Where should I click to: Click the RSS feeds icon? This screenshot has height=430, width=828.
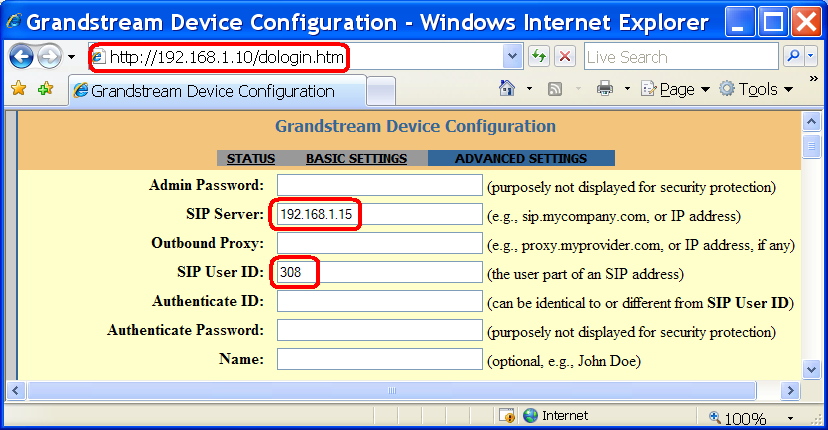point(554,89)
